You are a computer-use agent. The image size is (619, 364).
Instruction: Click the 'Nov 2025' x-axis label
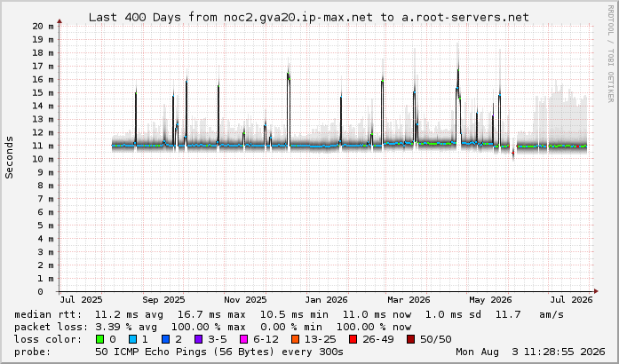[245, 300]
